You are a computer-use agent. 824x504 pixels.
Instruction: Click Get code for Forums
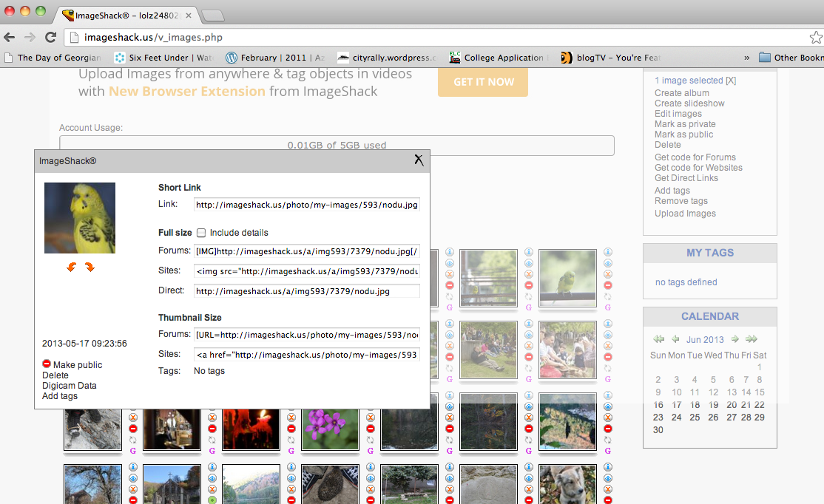(x=695, y=157)
